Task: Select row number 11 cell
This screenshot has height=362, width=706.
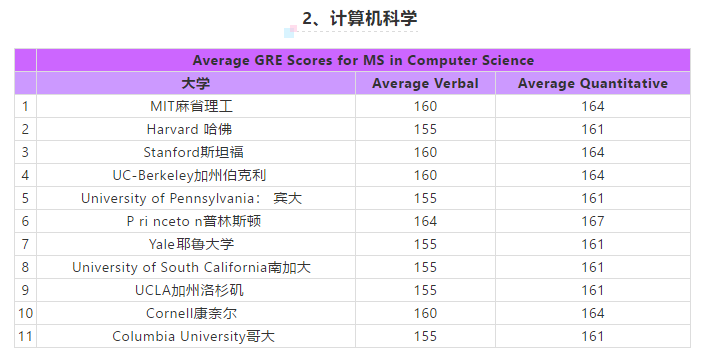Action: coord(25,336)
